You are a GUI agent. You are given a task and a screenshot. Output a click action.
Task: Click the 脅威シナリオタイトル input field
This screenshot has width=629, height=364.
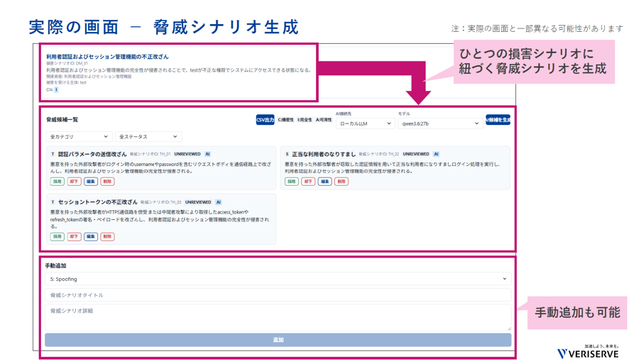[278, 295]
